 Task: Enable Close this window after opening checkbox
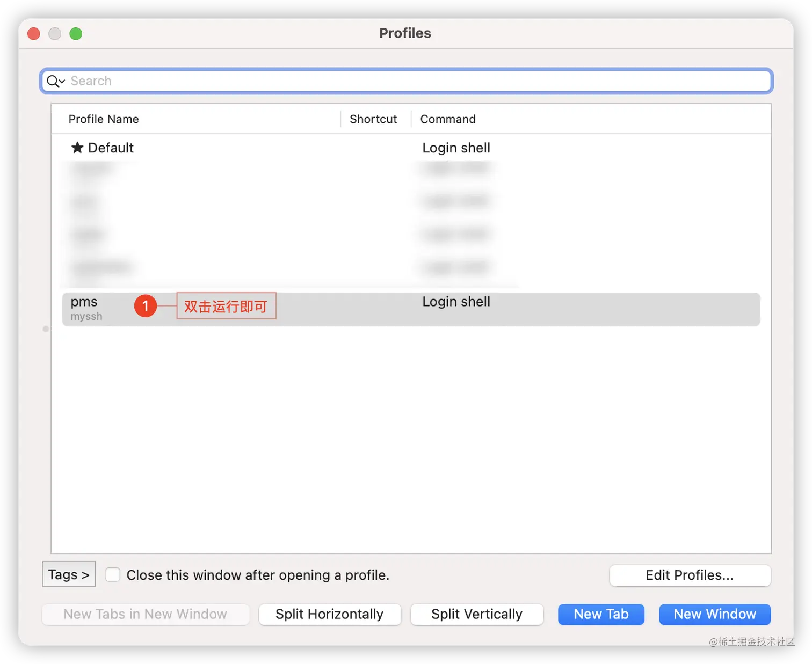click(113, 575)
